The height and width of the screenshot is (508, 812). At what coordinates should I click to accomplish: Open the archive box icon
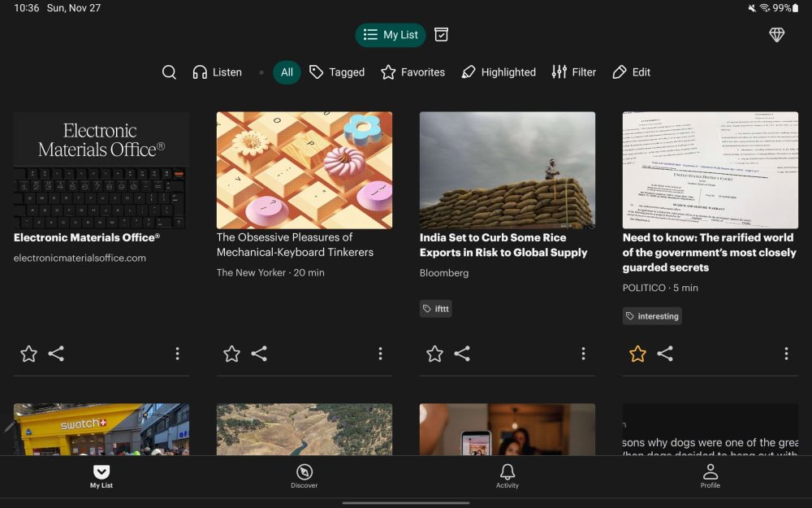click(441, 34)
